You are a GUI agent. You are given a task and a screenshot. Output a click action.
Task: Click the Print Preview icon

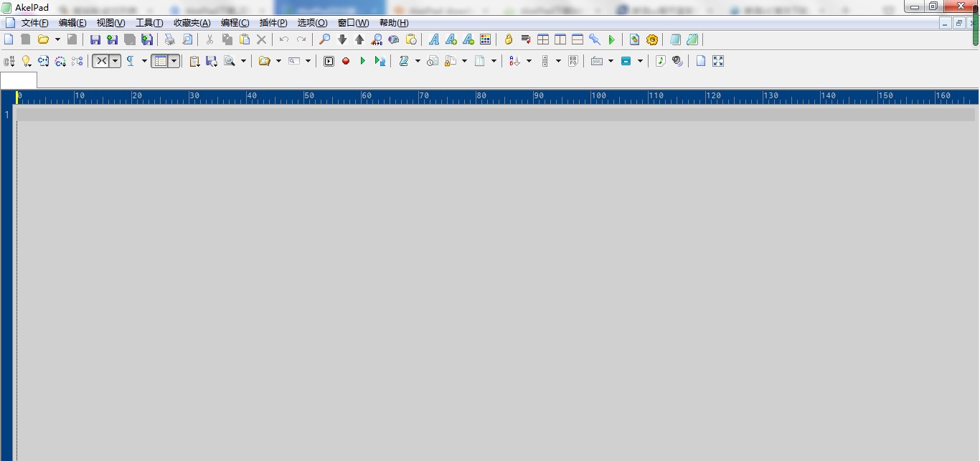point(187,39)
